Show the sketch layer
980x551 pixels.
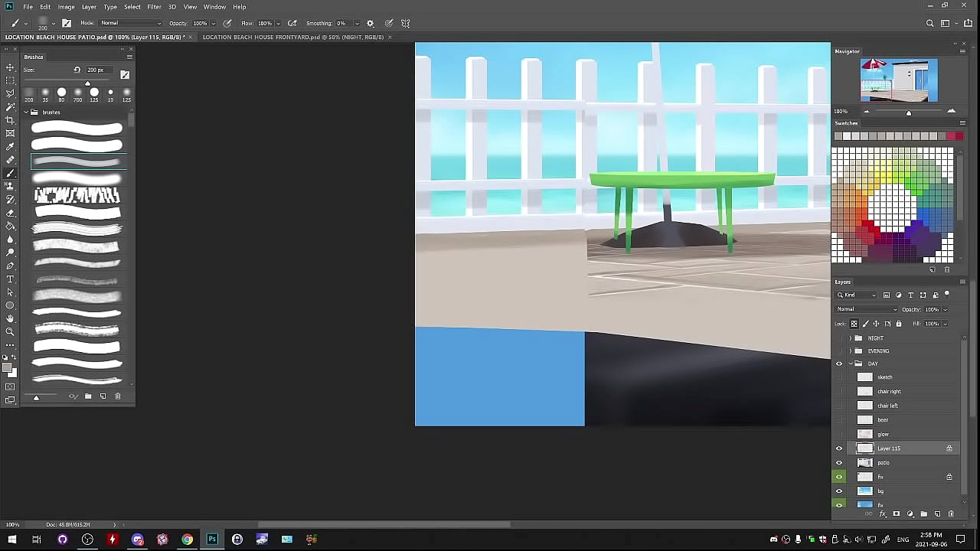point(839,377)
